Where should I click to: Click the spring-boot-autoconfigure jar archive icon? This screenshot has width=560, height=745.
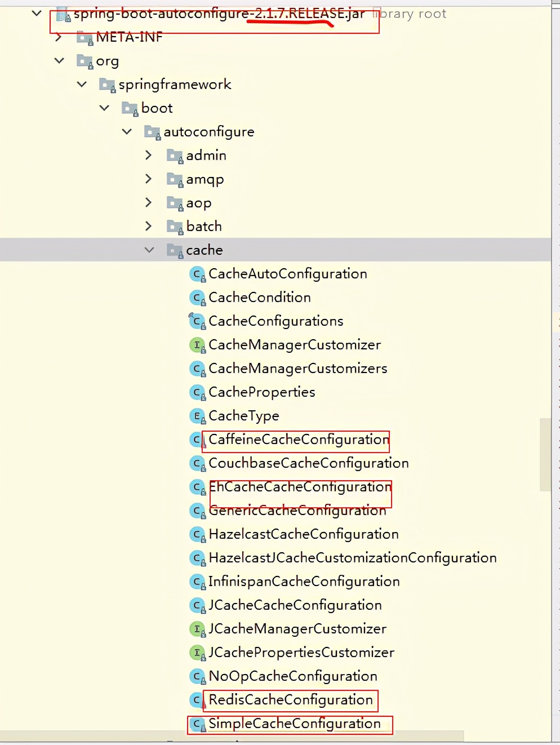(x=64, y=14)
